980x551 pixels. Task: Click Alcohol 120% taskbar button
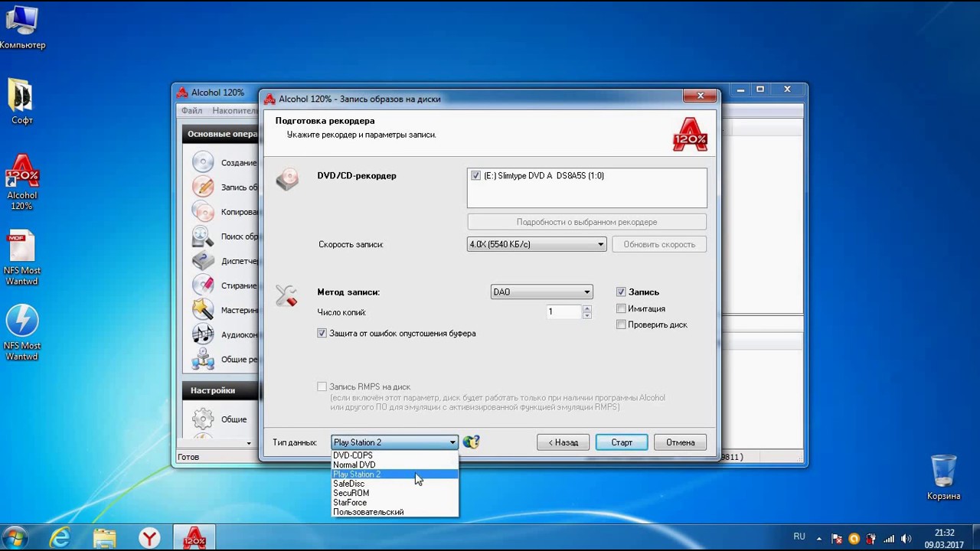click(194, 538)
